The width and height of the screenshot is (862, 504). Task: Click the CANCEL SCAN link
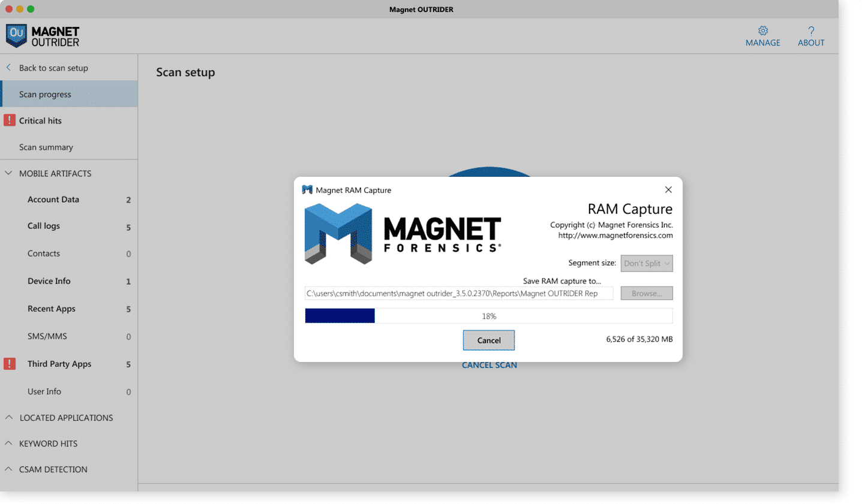coord(489,364)
